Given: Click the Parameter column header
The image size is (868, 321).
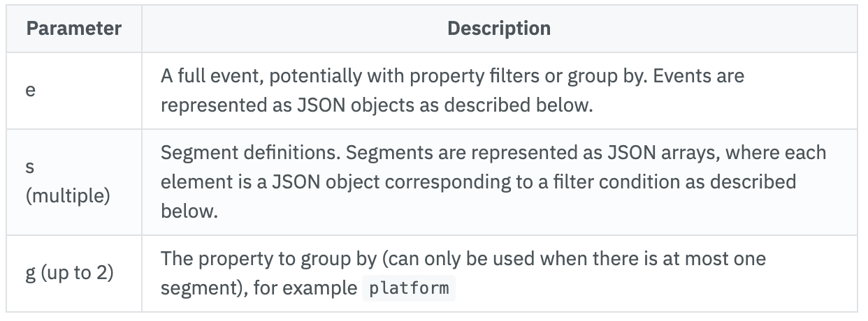Looking at the screenshot, I should click(x=74, y=29).
